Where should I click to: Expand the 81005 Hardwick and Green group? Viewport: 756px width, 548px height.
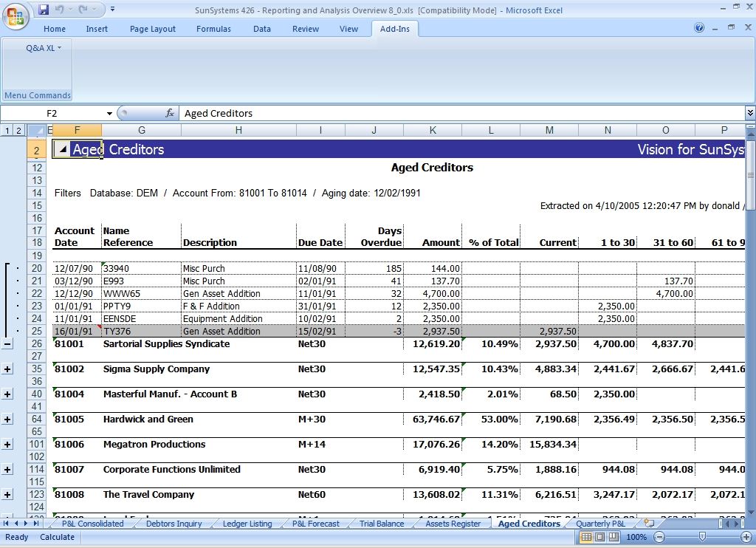(7, 419)
